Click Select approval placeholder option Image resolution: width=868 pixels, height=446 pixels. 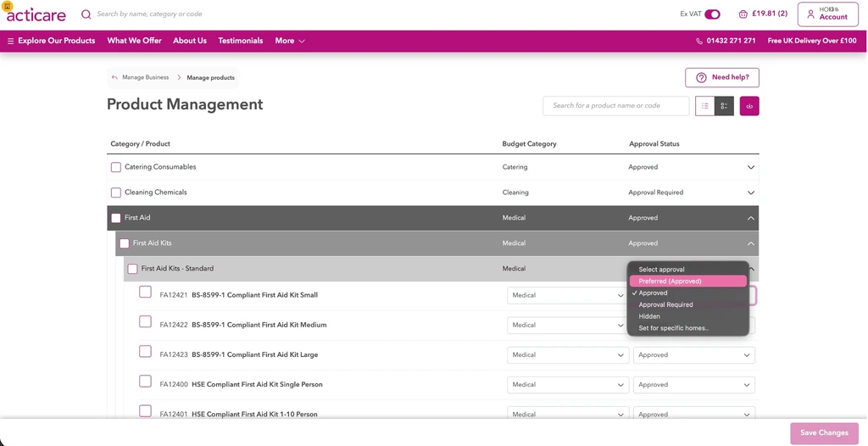(x=688, y=270)
